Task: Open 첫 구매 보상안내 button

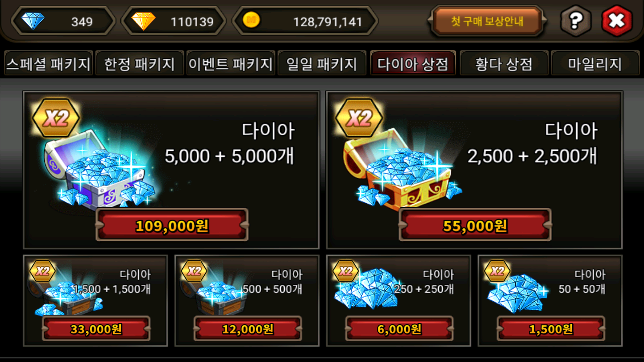Action: 487,21
